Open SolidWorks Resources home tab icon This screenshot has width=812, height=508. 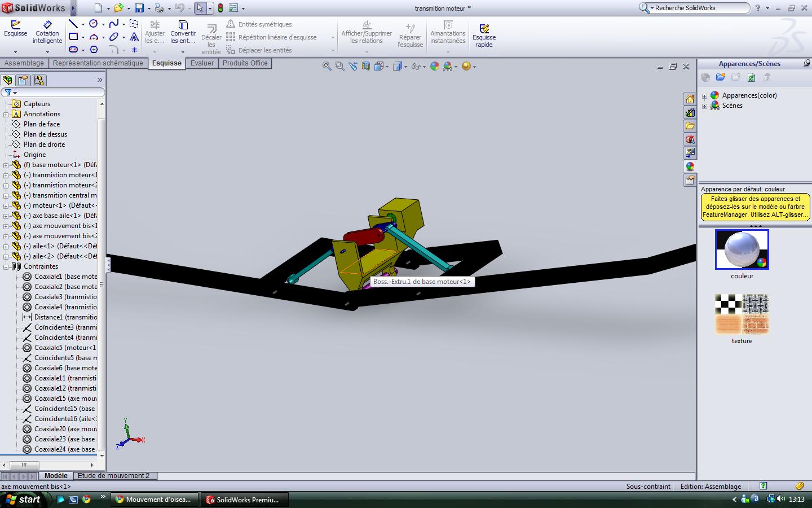(x=690, y=99)
